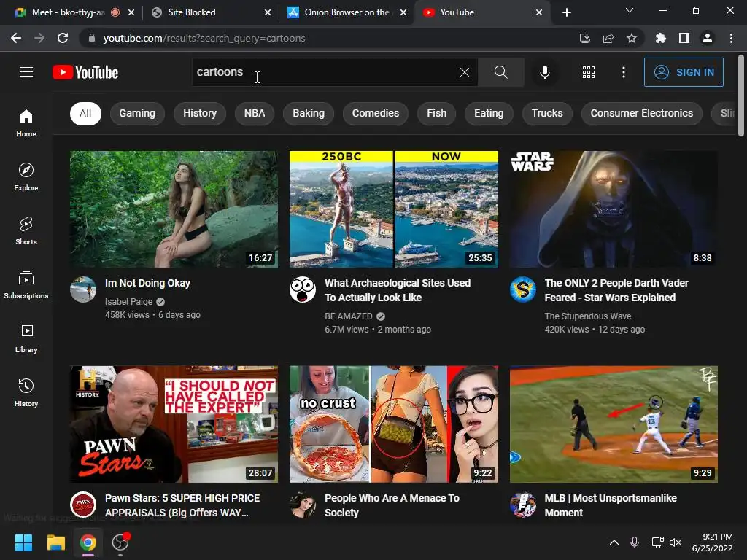This screenshot has width=747, height=560.
Task: Select the History filter chip
Action: coord(200,113)
